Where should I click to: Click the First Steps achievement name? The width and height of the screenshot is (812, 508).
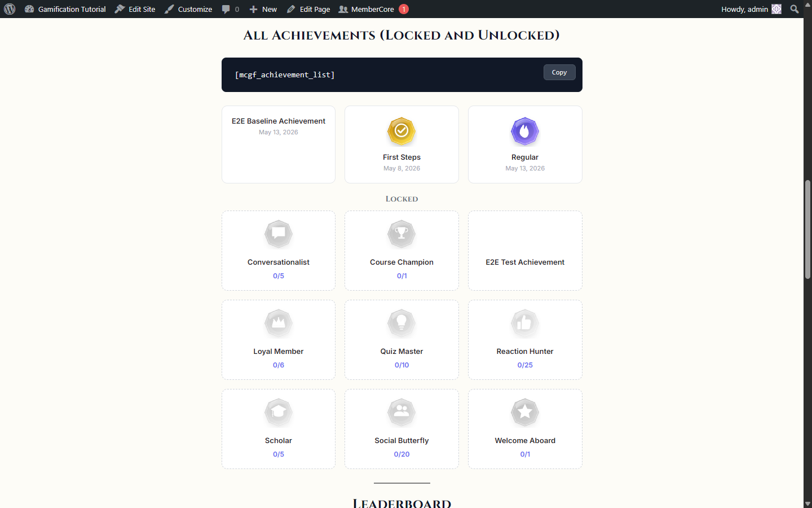pos(401,157)
